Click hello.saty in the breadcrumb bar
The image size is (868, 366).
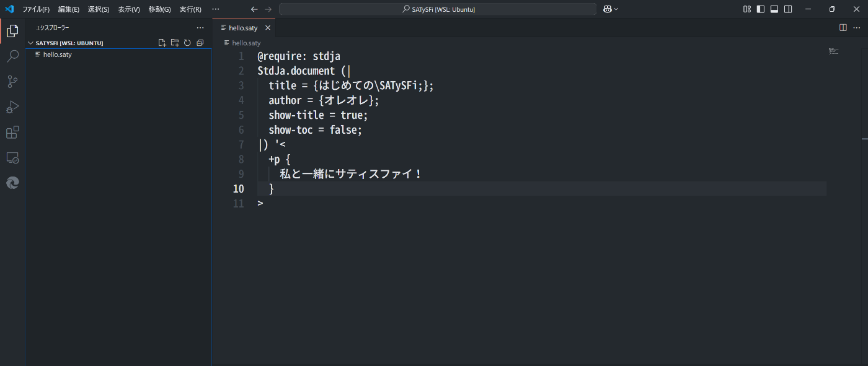[246, 43]
